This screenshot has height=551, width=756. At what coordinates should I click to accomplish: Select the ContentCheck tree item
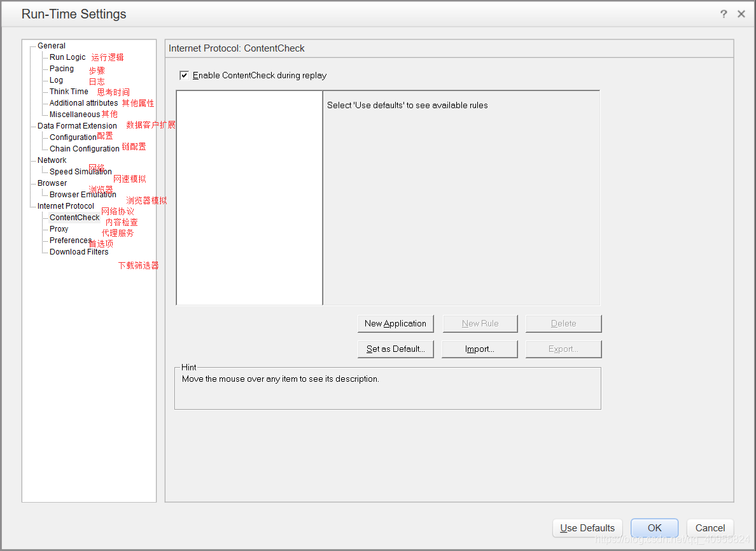coord(74,218)
